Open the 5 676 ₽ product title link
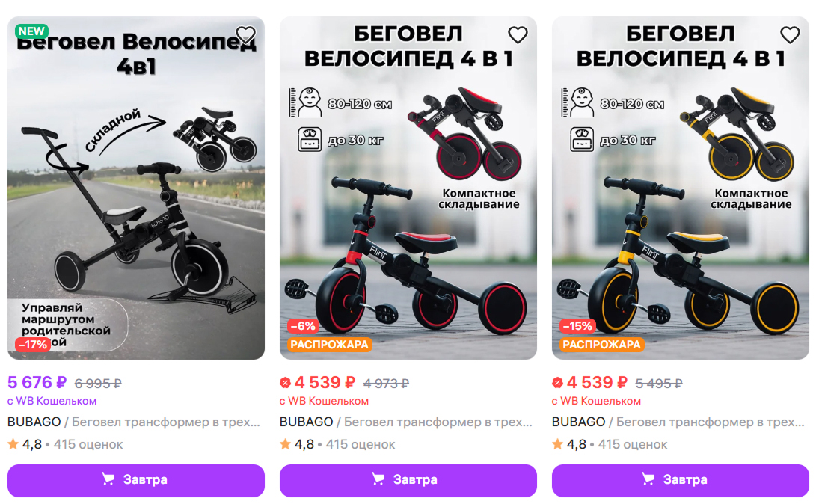The width and height of the screenshot is (816, 504). pos(134,422)
